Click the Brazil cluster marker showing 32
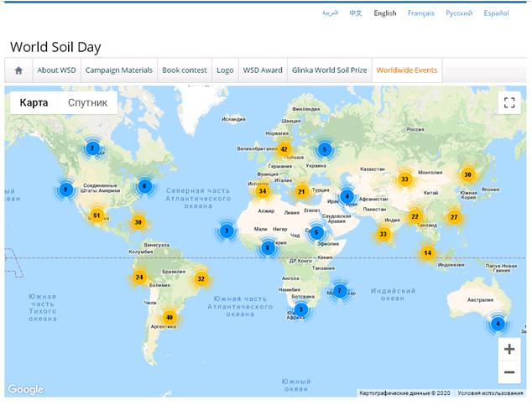The image size is (532, 405). (201, 278)
